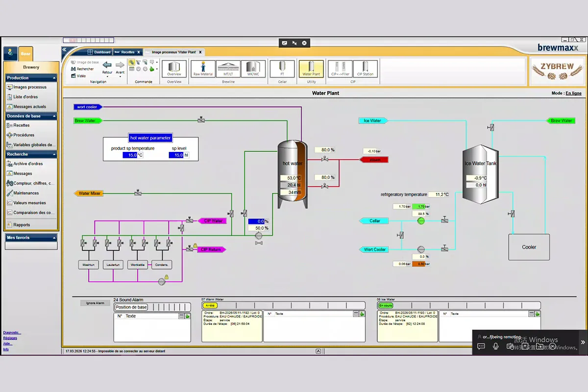Select the Image processus 'Water Plant' tab
This screenshot has width=588, height=392.
coord(174,52)
